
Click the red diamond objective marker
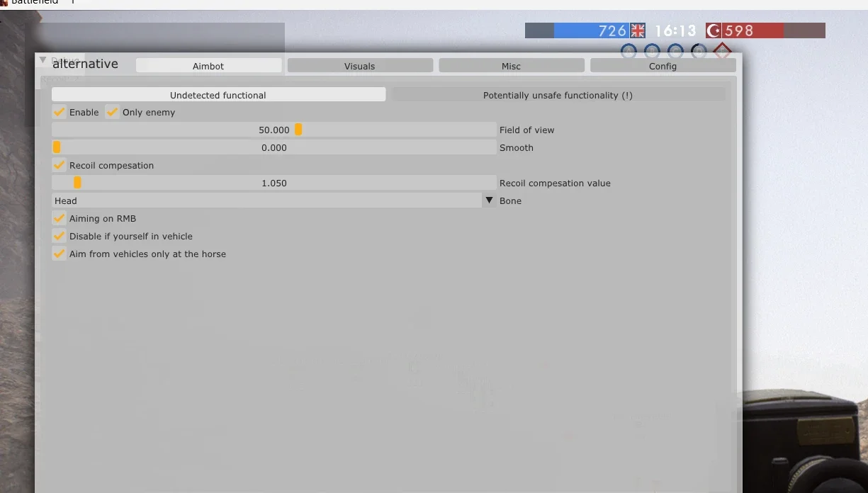pos(721,51)
